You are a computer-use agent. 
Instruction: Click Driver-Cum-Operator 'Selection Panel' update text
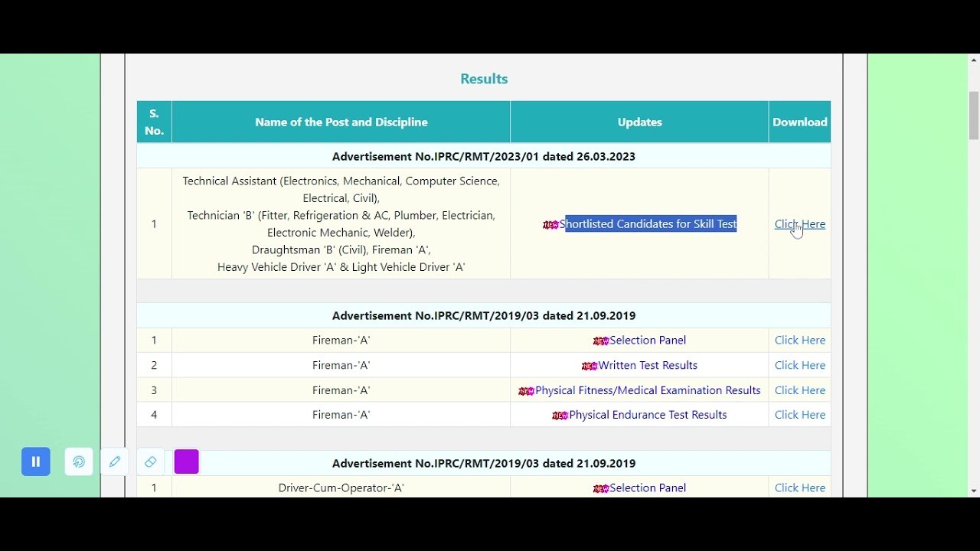(648, 488)
